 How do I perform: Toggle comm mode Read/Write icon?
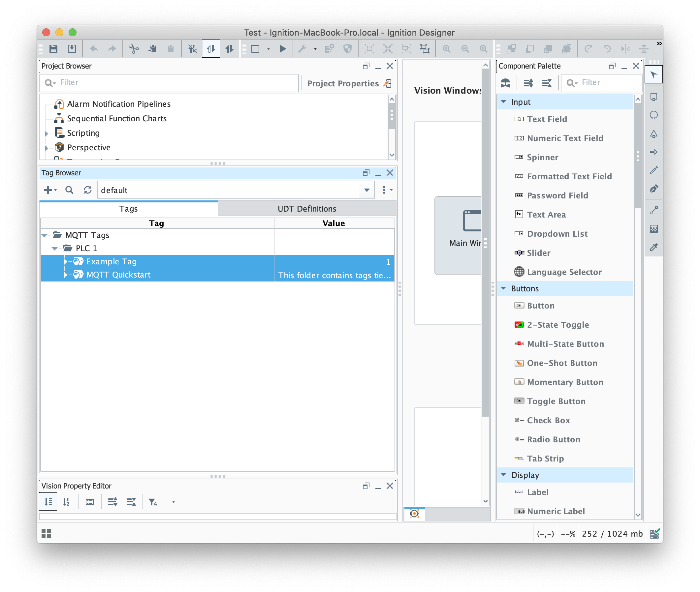point(229,49)
